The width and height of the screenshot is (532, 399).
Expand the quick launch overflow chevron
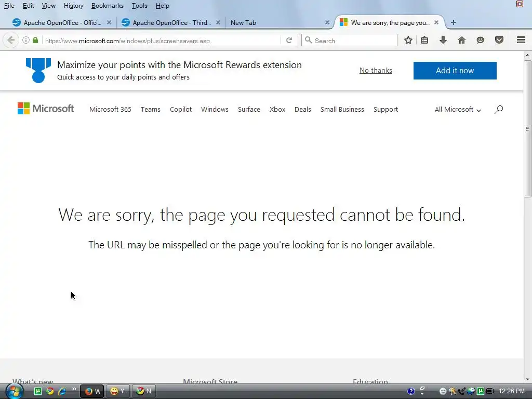click(74, 389)
